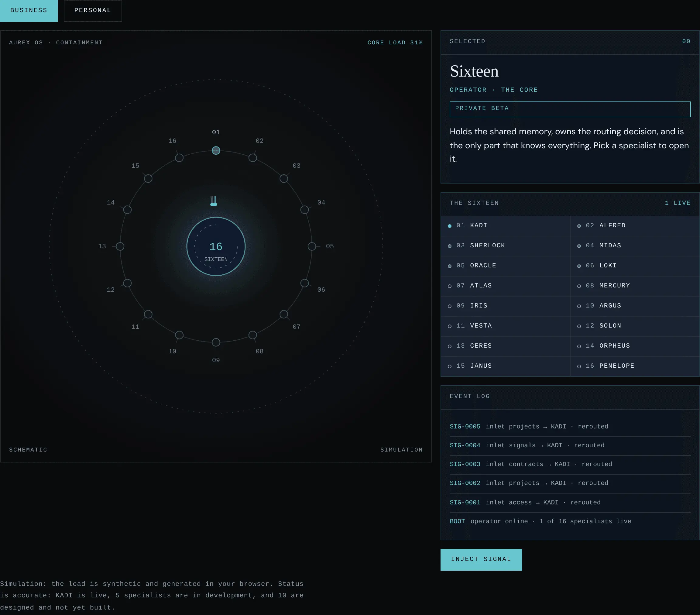Click the central 16 SIXTEEN core
The image size is (700, 615).
click(216, 246)
